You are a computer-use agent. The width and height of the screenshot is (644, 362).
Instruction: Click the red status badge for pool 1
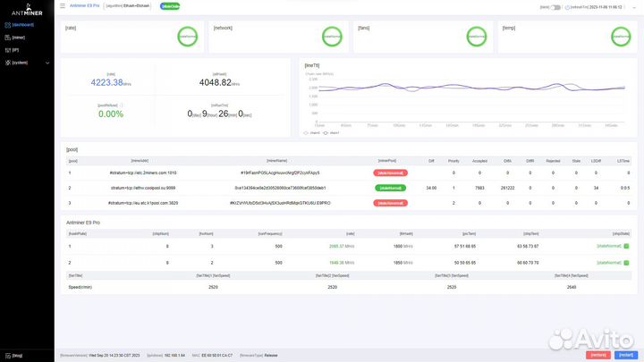pos(390,173)
